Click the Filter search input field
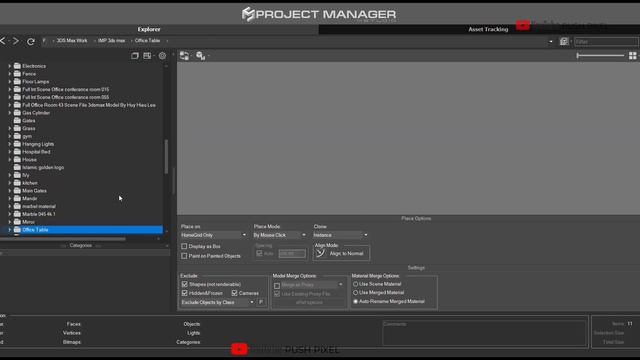The width and height of the screenshot is (640, 360). point(606,42)
